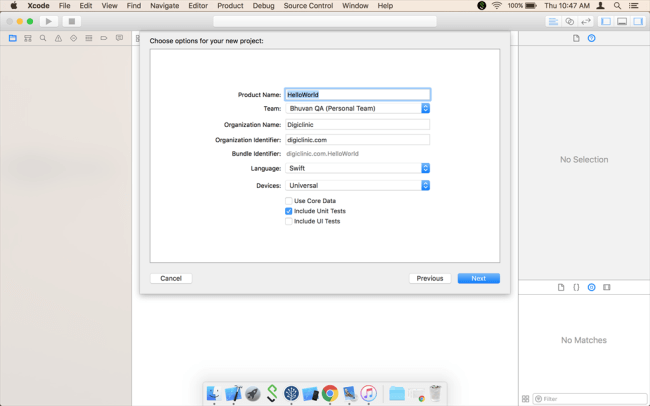Open the Project navigator folder icon
Image resolution: width=650 pixels, height=406 pixels.
(x=13, y=38)
